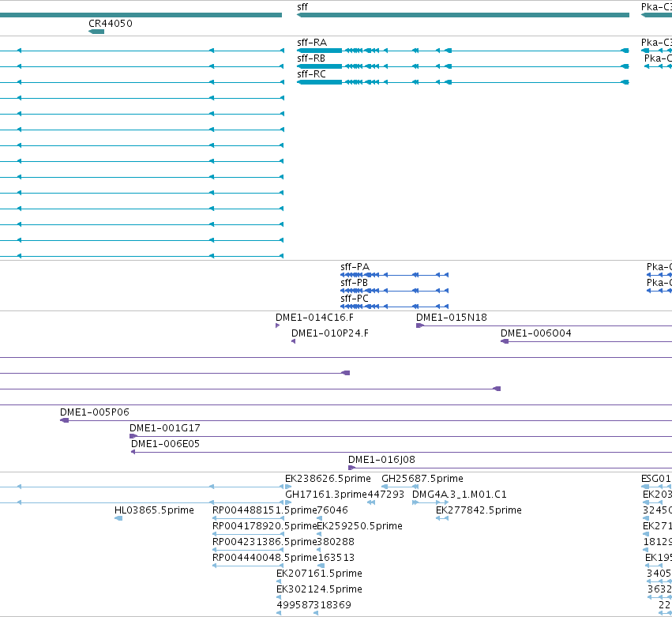Click the small CR44050 gene arrow
Screen dimensions: 672x617
pyautogui.click(x=96, y=32)
